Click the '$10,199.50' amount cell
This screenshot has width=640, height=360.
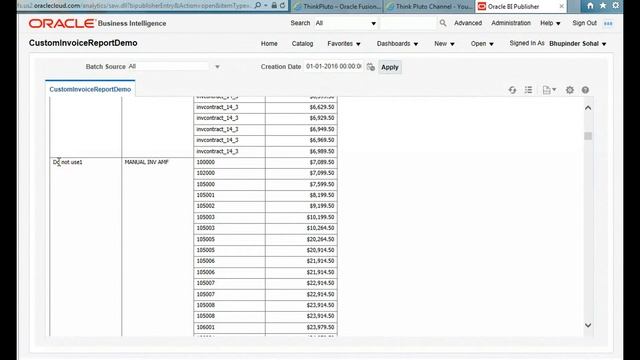[x=301, y=217]
